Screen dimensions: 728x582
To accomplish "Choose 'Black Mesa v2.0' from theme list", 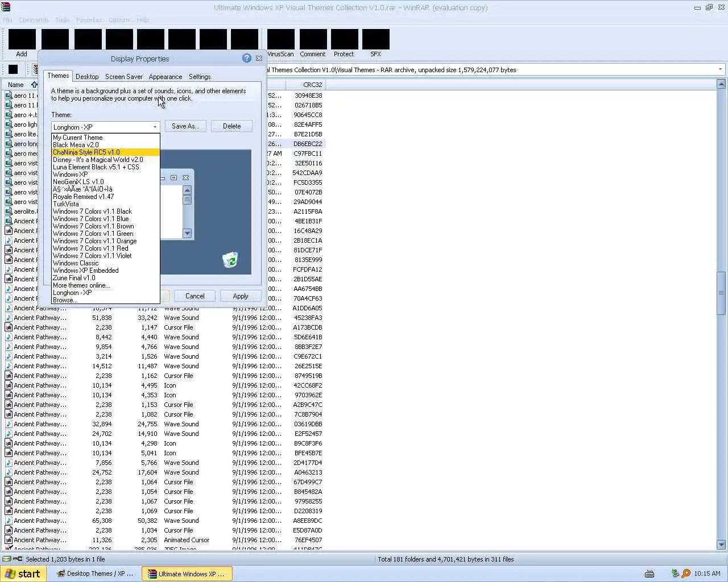I will coord(105,145).
